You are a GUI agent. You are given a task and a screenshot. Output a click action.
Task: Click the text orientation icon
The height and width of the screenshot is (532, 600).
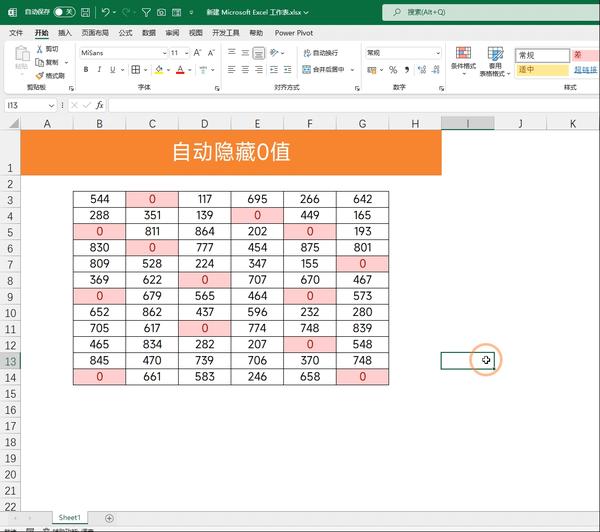[274, 52]
